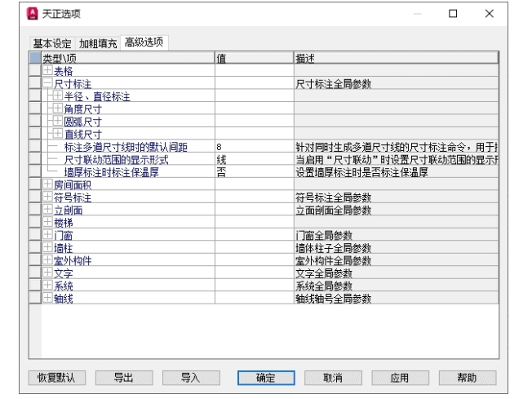The image size is (532, 399).
Task: Click the 墙体柱子全局参数 description
Action: [x=333, y=248]
